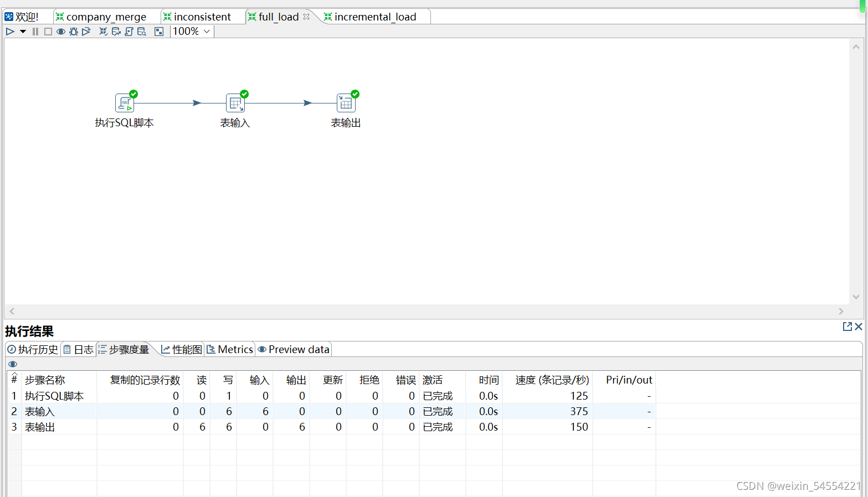This screenshot has width=868, height=497.
Task: Click canvas horizontal scrollbar right arrow
Action: point(841,311)
